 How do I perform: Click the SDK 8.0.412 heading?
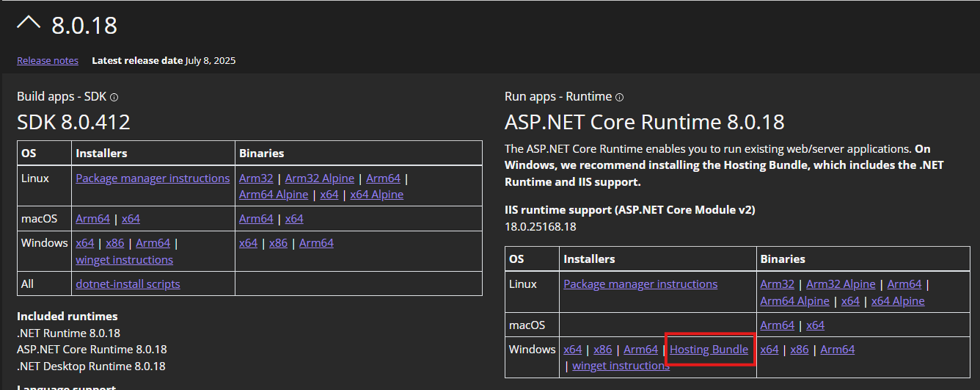tap(73, 121)
